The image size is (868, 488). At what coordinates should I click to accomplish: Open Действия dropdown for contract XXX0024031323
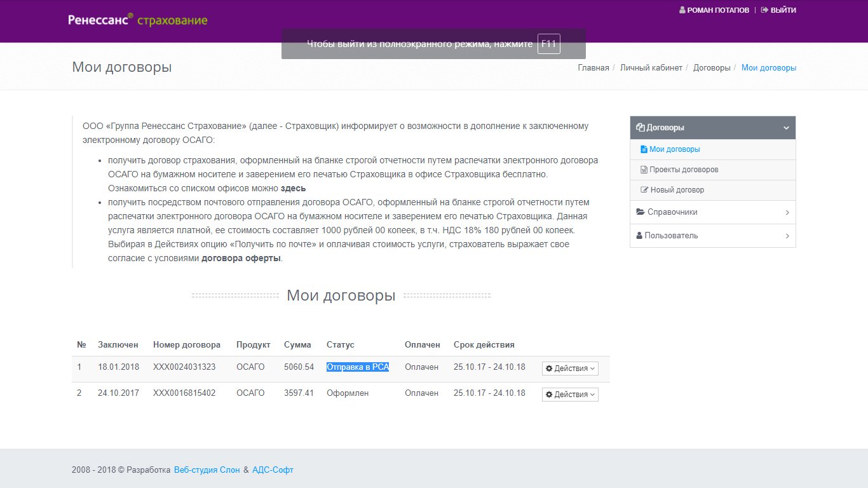(x=570, y=369)
